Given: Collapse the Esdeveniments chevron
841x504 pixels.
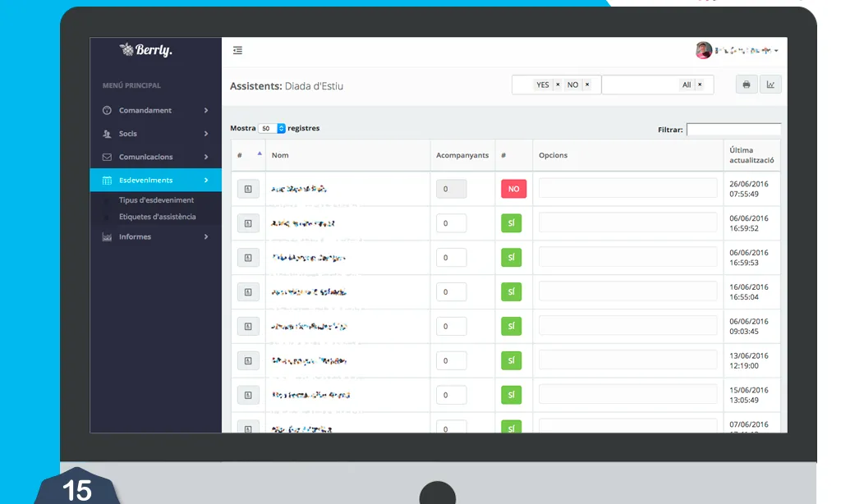Looking at the screenshot, I should [x=206, y=180].
